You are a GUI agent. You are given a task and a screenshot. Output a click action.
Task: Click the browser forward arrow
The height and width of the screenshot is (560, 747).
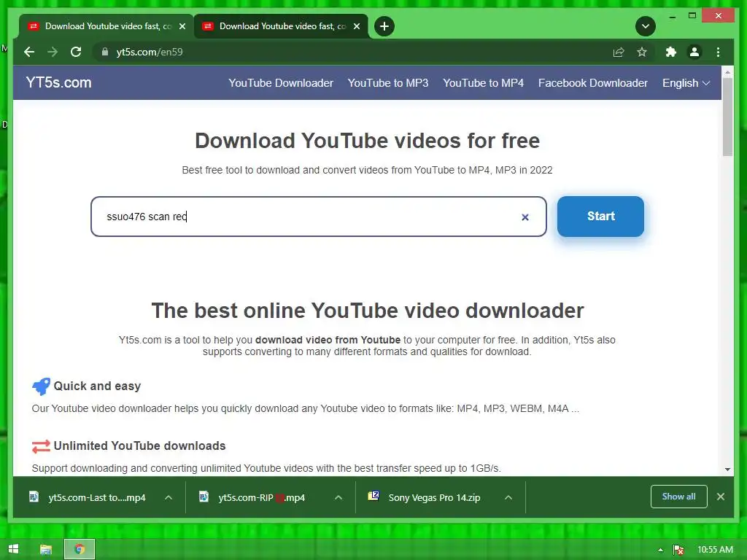53,52
